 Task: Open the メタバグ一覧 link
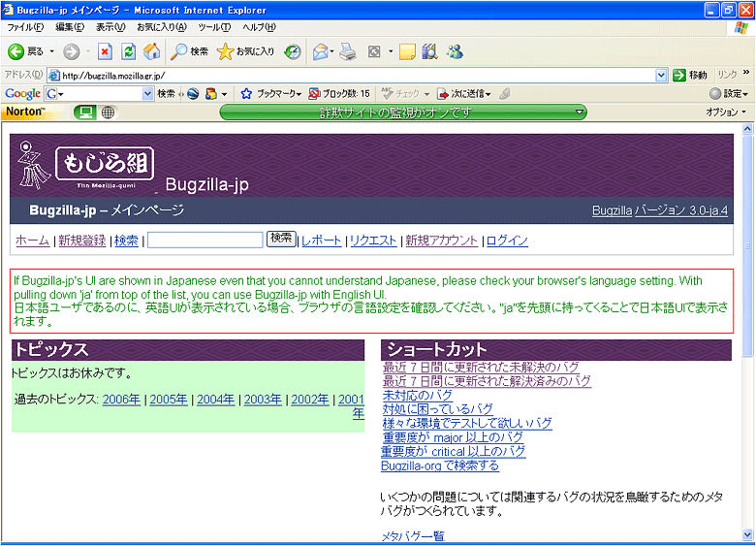pos(413,536)
